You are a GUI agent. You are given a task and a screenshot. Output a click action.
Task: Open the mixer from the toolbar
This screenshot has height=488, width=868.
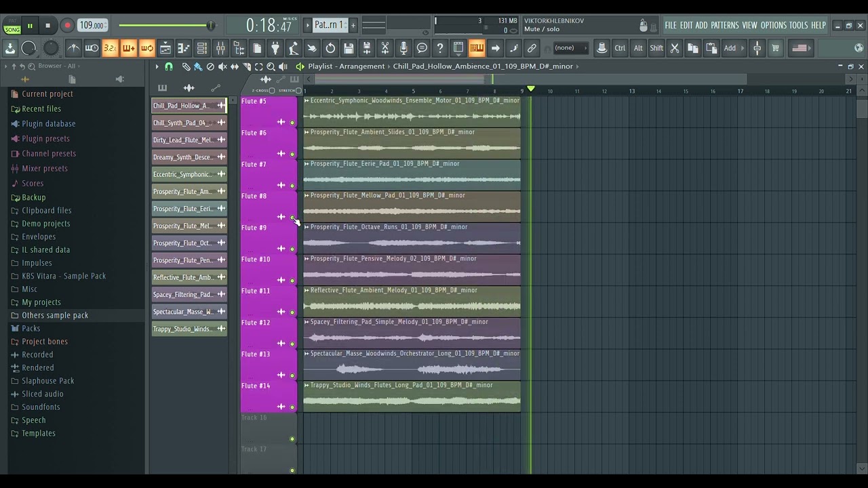(x=220, y=48)
